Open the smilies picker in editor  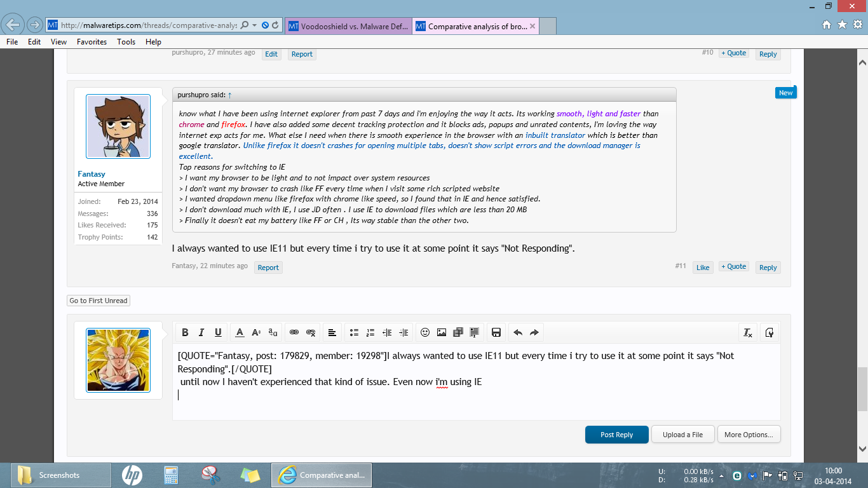425,332
